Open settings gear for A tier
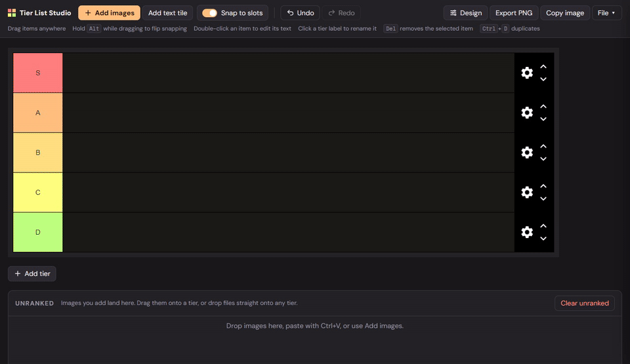 click(527, 113)
